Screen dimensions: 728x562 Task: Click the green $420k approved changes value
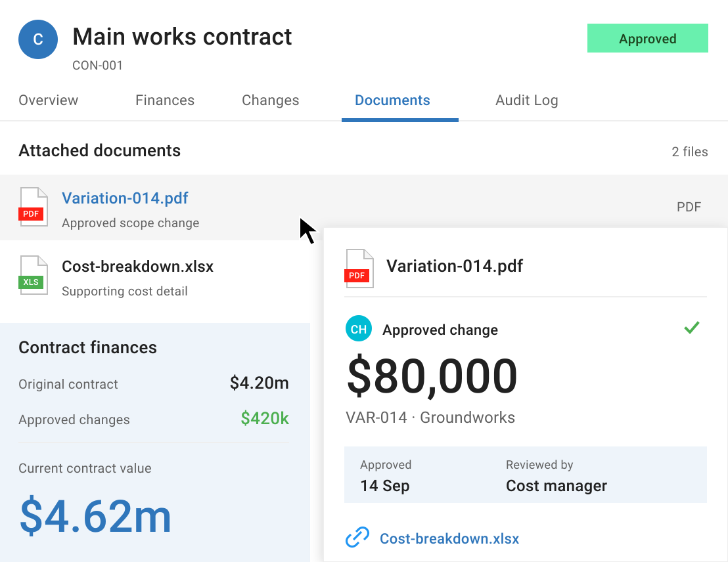[265, 418]
